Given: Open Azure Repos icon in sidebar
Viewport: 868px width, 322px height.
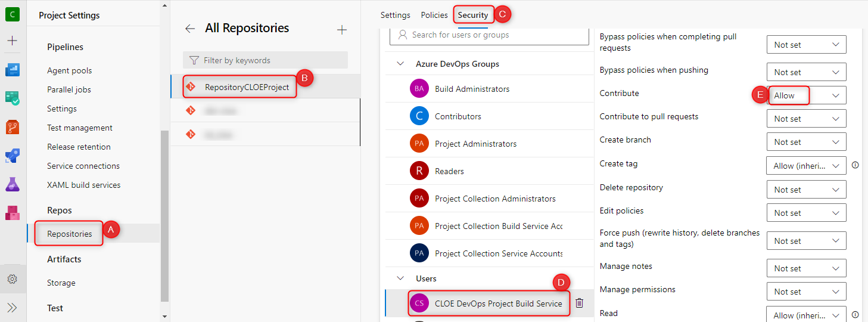Looking at the screenshot, I should [13, 127].
